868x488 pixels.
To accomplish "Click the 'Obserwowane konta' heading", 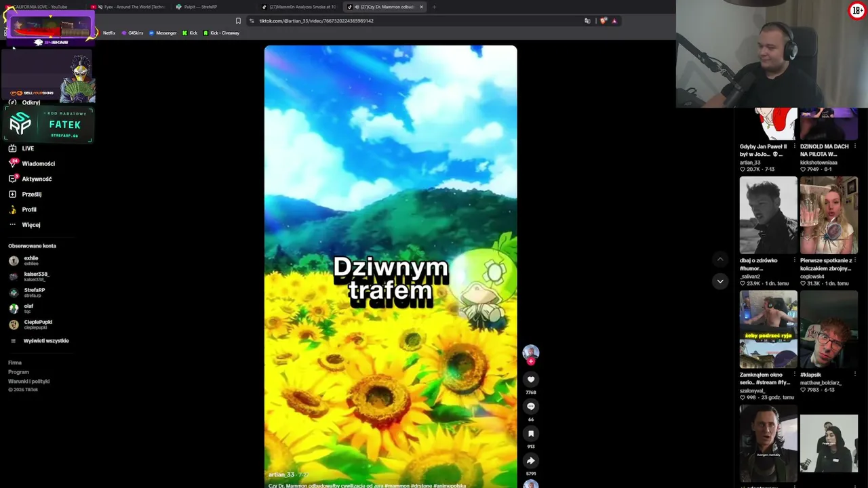I will 32,246.
